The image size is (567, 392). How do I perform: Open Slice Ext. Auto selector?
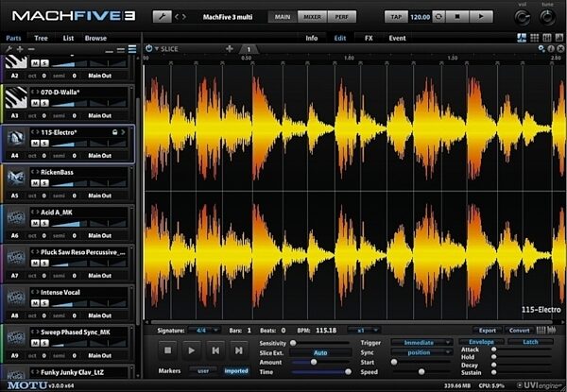320,352
